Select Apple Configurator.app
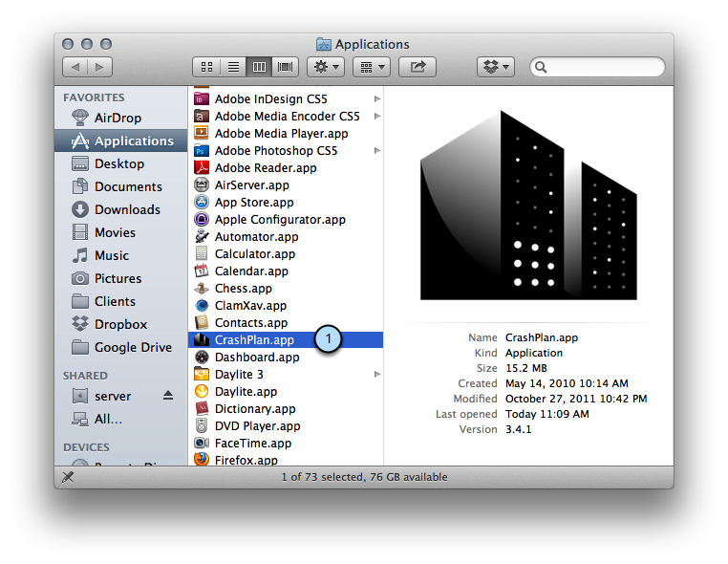 286,219
